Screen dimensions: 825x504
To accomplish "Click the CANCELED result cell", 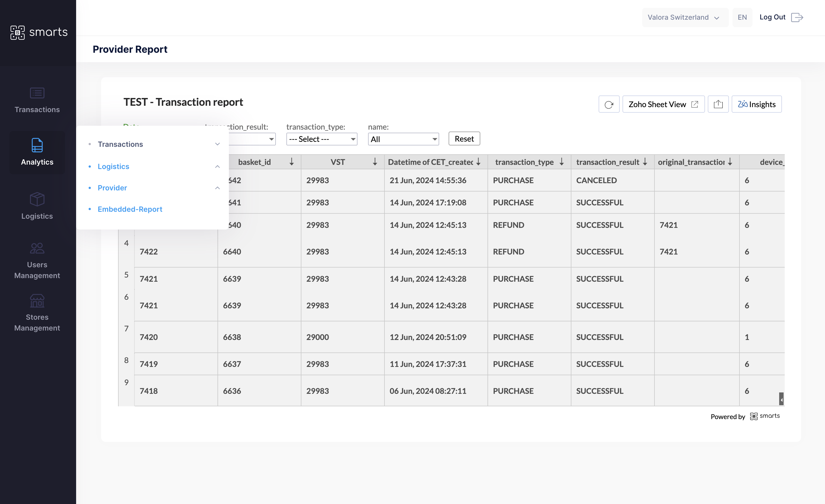I will point(612,180).
